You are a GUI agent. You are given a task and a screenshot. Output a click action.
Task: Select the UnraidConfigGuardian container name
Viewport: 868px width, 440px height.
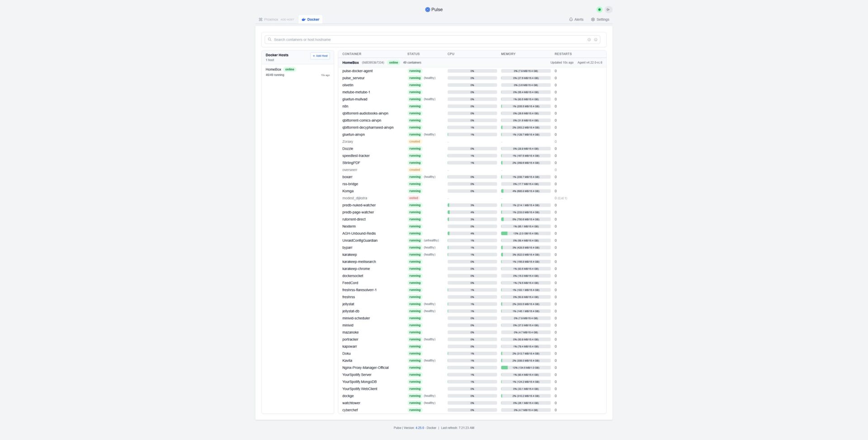point(360,241)
